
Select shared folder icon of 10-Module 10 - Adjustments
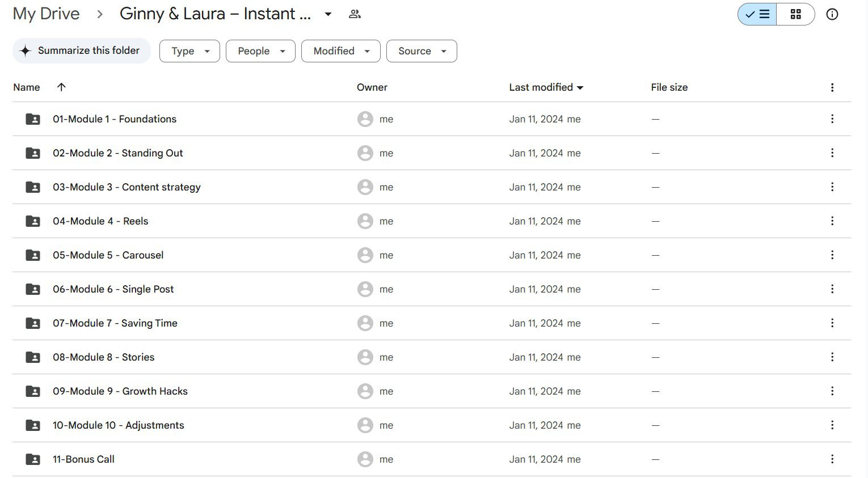click(33, 425)
